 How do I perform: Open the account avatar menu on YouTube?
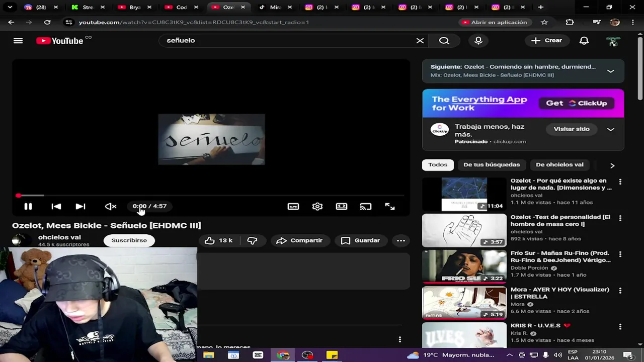pyautogui.click(x=613, y=42)
